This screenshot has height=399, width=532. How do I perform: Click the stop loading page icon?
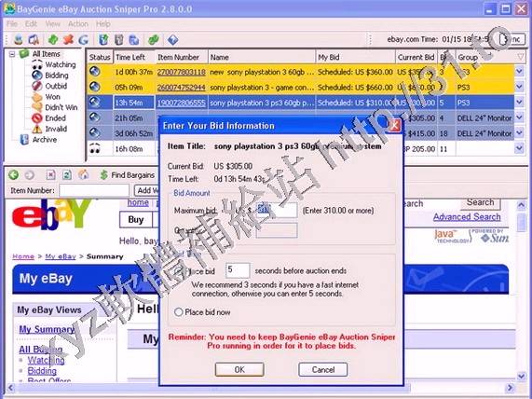coord(50,175)
